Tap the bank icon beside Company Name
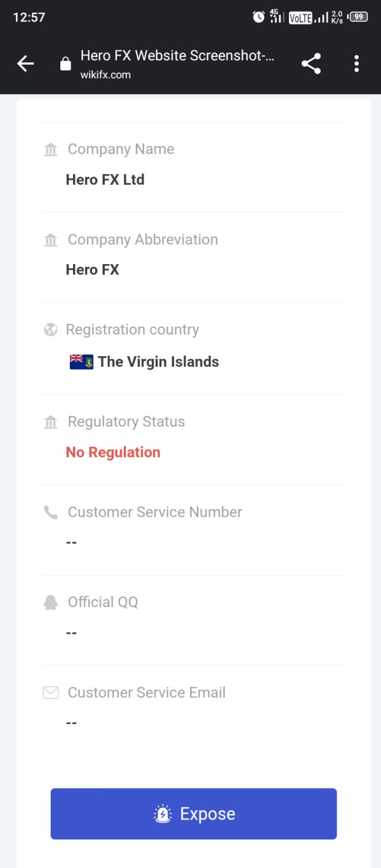This screenshot has height=868, width=381. (x=51, y=150)
